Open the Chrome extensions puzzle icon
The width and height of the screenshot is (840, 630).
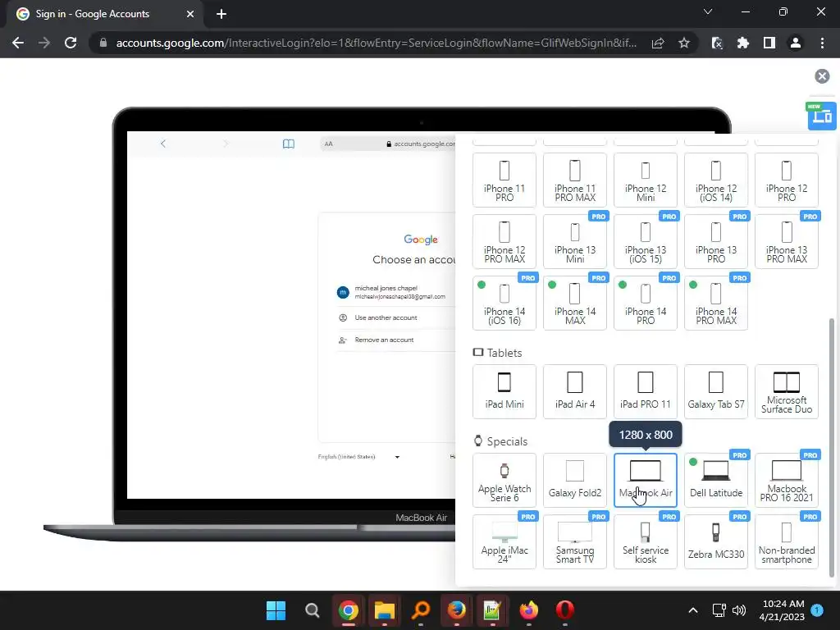pyautogui.click(x=743, y=43)
